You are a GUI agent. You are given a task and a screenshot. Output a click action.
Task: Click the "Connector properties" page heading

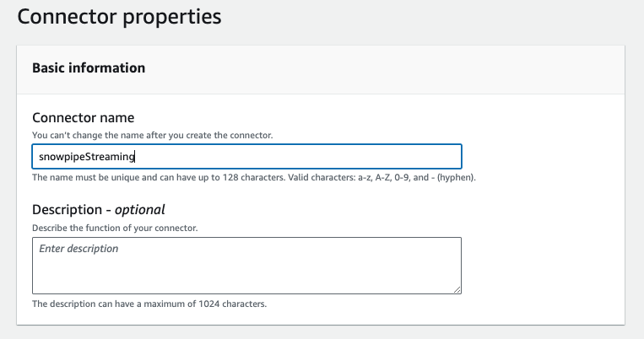(x=119, y=16)
